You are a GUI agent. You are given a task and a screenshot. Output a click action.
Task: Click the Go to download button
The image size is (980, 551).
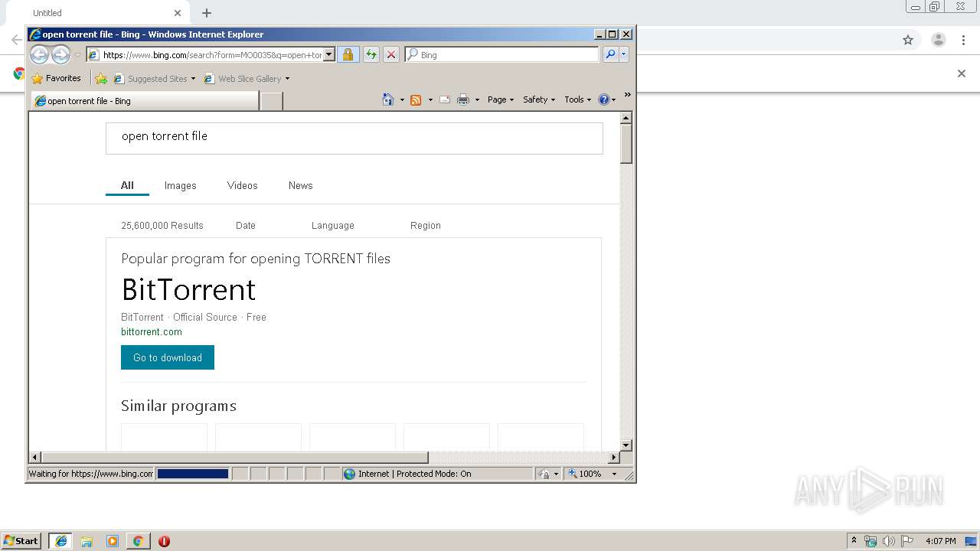click(x=168, y=357)
